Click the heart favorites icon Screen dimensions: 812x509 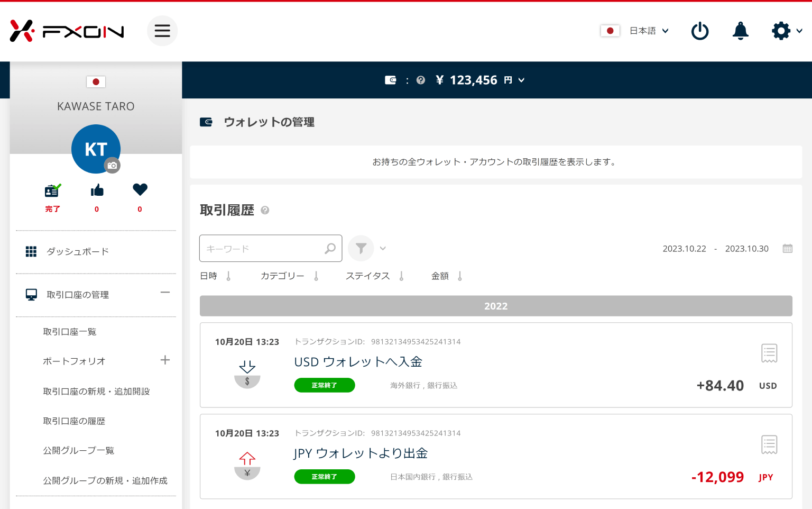pos(140,189)
